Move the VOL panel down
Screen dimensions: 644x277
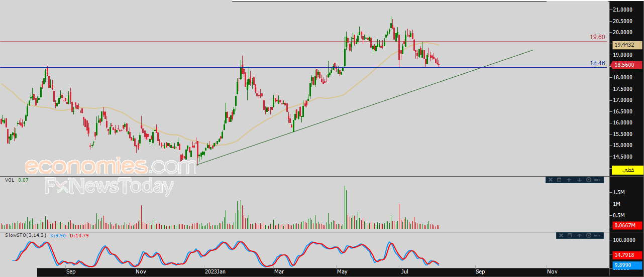pyautogui.click(x=579, y=180)
